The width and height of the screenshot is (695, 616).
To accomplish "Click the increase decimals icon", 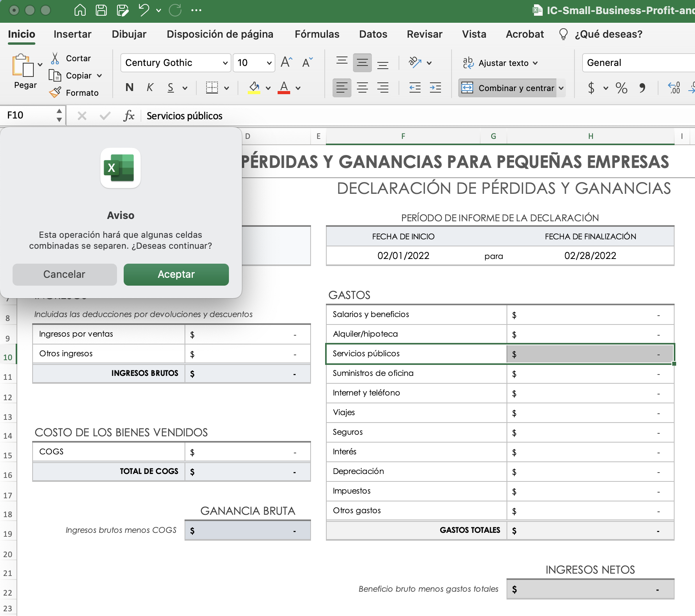I will (x=674, y=87).
